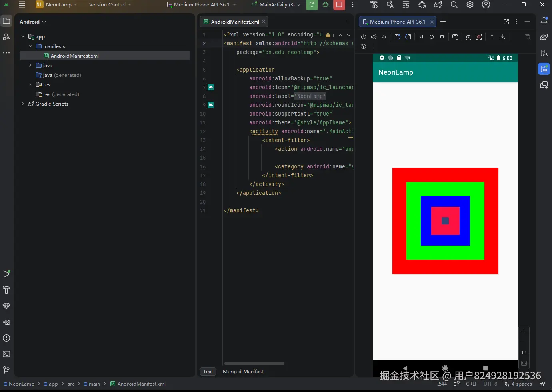Expand the res folder
Screen dimensions: 552x392
30,84
